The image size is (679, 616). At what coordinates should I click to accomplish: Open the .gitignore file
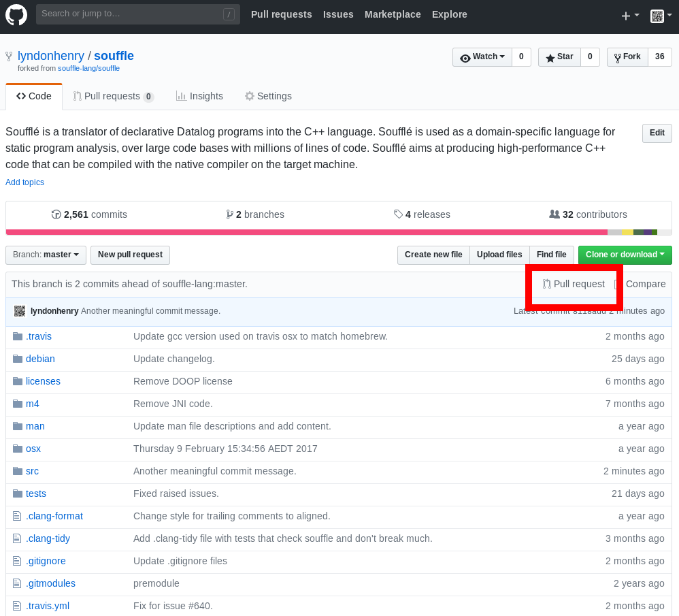46,562
